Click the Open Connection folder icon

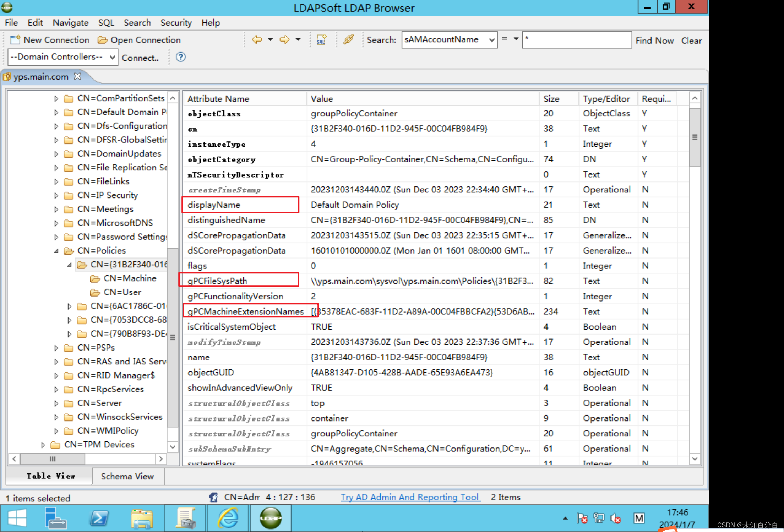(x=103, y=40)
